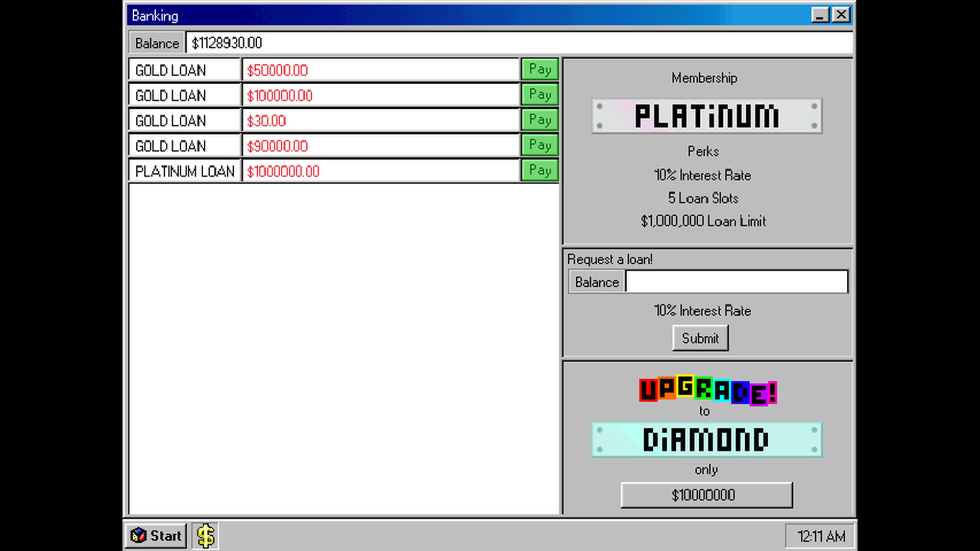Click the PLATINUM membership plaque

[x=706, y=116]
